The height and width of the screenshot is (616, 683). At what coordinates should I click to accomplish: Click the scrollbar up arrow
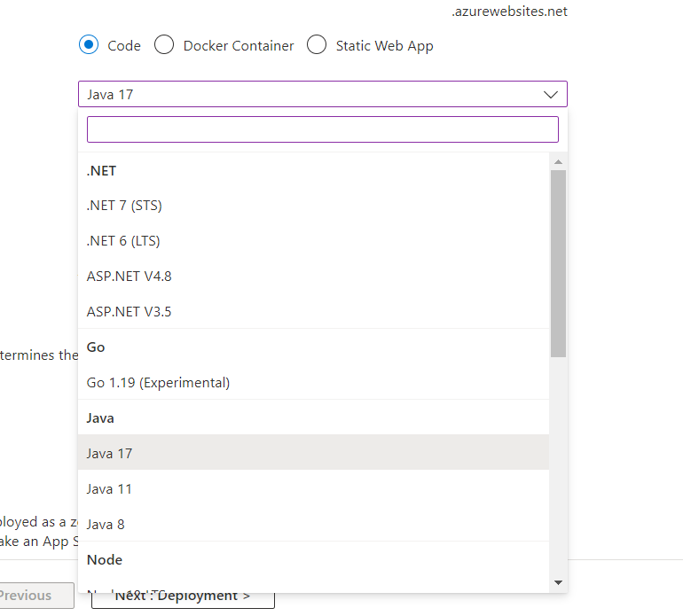558,162
